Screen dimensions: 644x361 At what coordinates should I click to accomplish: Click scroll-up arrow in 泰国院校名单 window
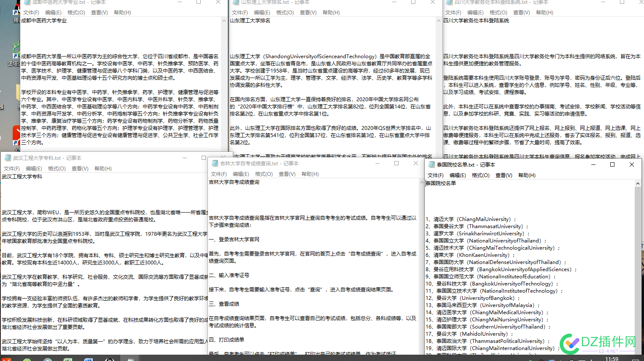638,183
